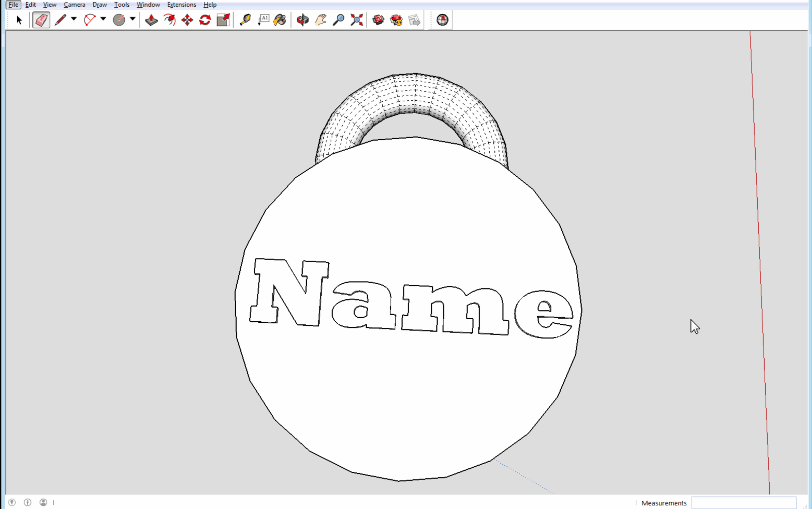Viewport: 812px width, 509px height.
Task: Open the Camera menu
Action: pos(74,5)
